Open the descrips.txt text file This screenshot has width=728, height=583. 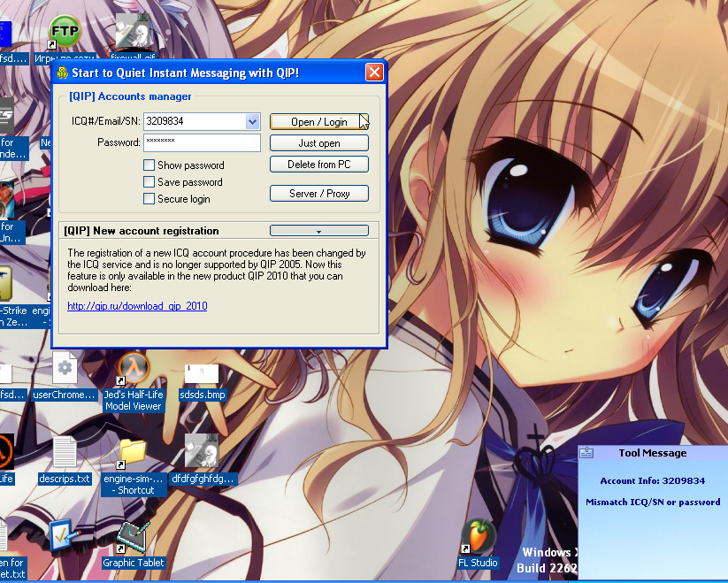(x=65, y=453)
